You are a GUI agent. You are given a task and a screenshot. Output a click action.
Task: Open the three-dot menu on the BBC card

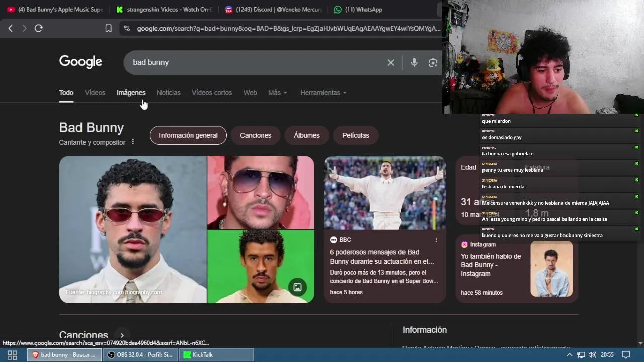click(436, 240)
